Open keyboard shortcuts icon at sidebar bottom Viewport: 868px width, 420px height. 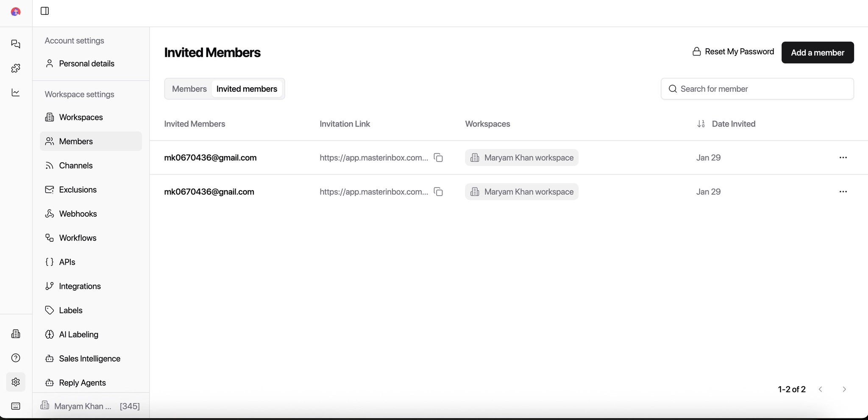tap(16, 406)
